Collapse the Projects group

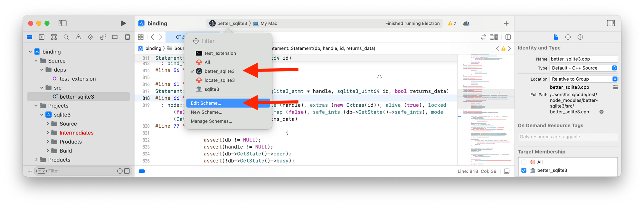pos(36,106)
